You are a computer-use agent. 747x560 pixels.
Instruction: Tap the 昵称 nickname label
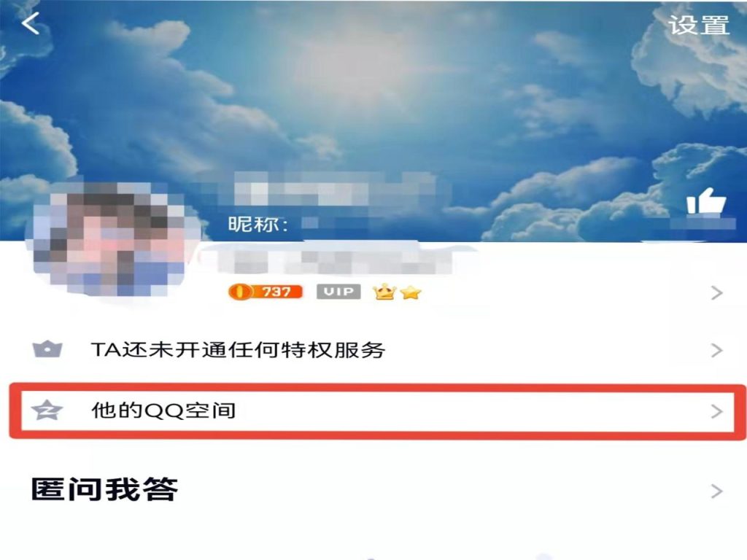coord(258,225)
